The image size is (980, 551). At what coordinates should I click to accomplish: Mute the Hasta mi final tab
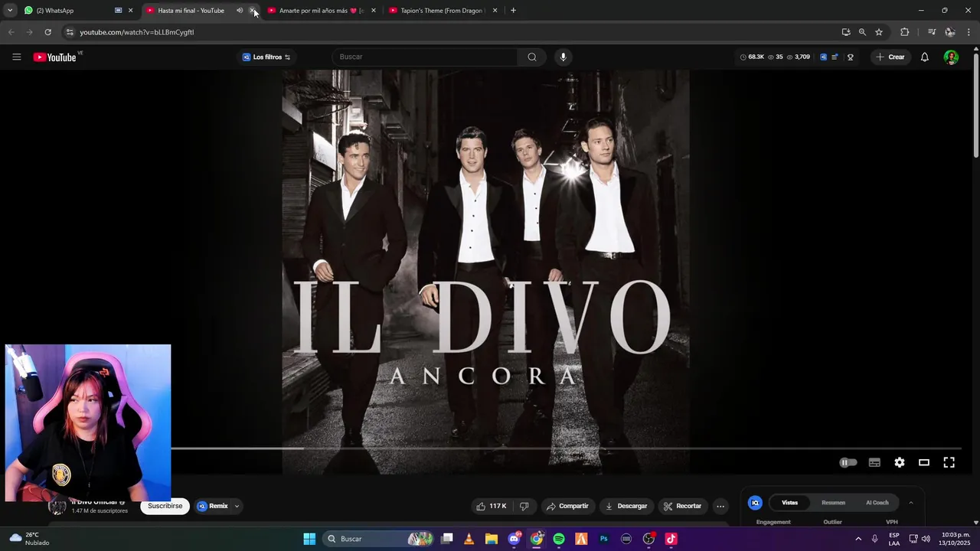[240, 11]
